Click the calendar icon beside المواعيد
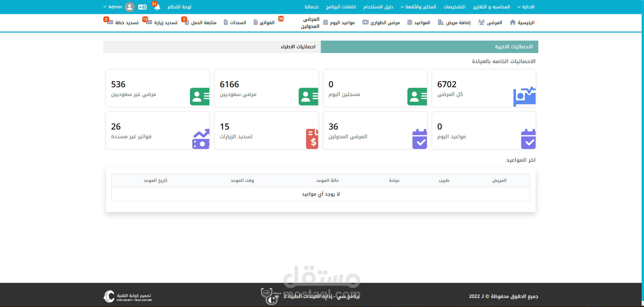 410,22
